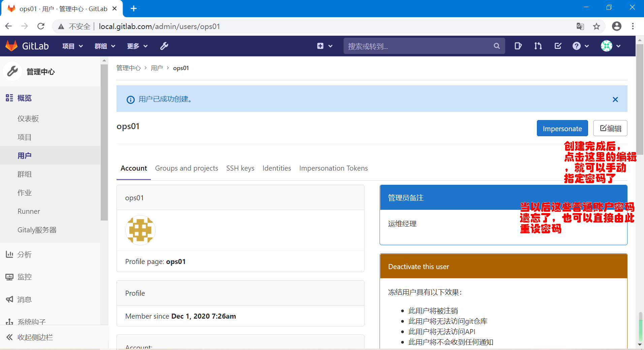Click the GitLab fox logo
Image resolution: width=644 pixels, height=350 pixels.
pos(11,46)
